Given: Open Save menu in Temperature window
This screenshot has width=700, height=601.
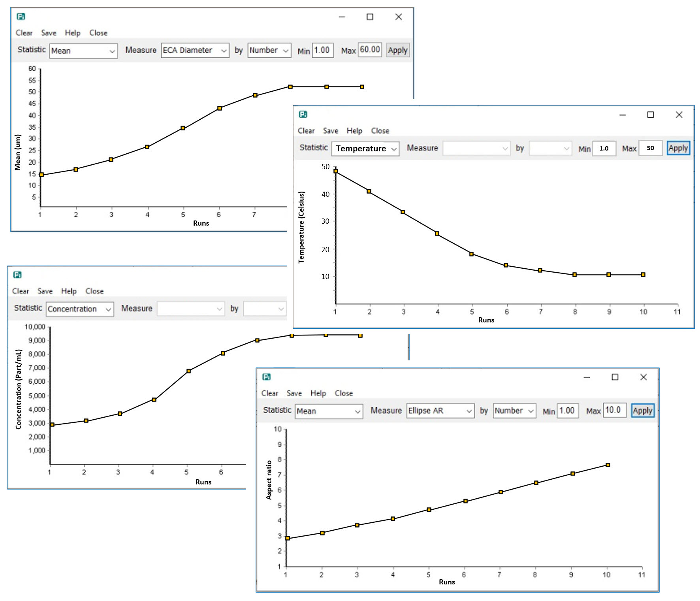Looking at the screenshot, I should pos(331,131).
